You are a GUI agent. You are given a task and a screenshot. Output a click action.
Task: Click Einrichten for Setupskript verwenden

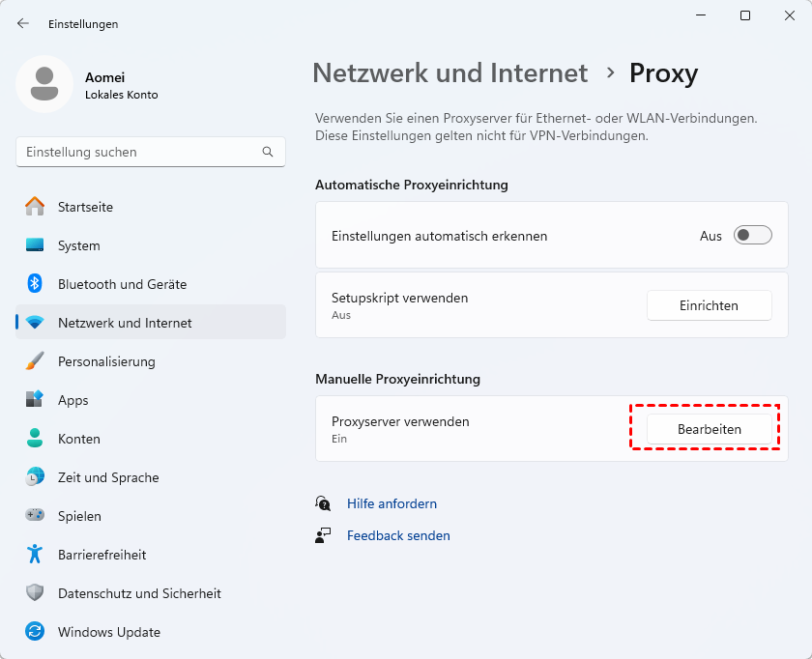709,305
